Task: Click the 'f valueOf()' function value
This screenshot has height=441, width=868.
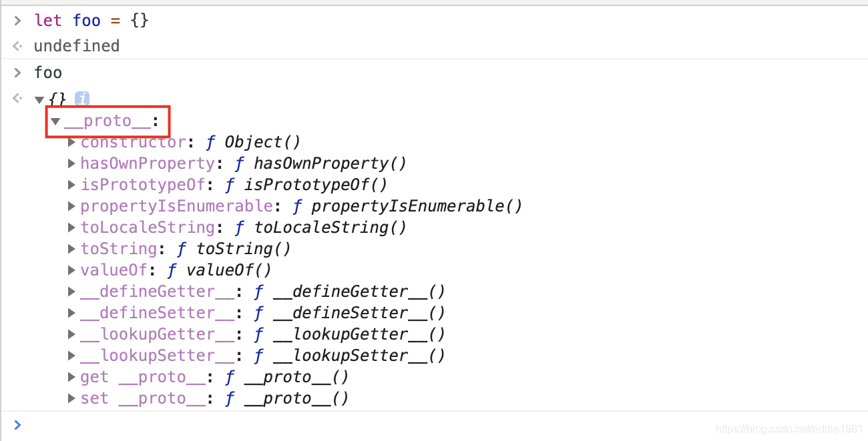Action: (x=219, y=270)
